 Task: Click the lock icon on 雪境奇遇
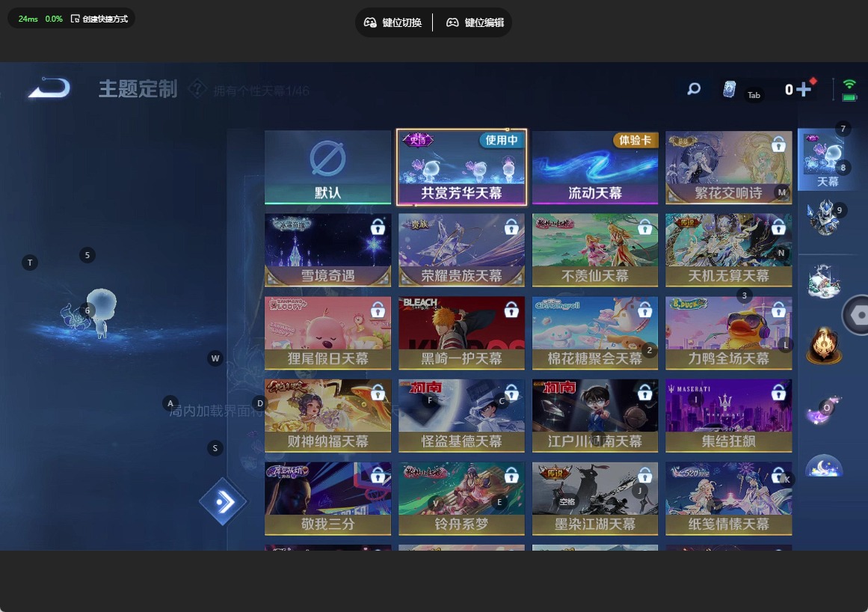coord(378,227)
